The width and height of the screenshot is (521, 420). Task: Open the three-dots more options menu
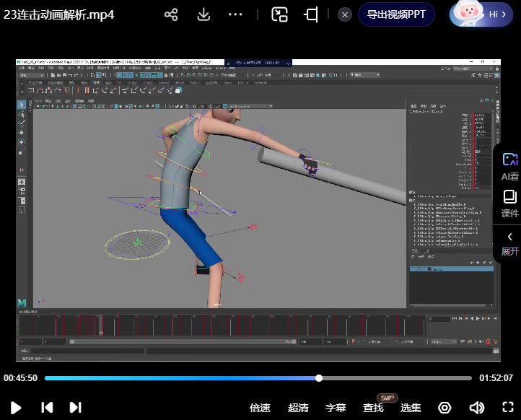pyautogui.click(x=235, y=14)
